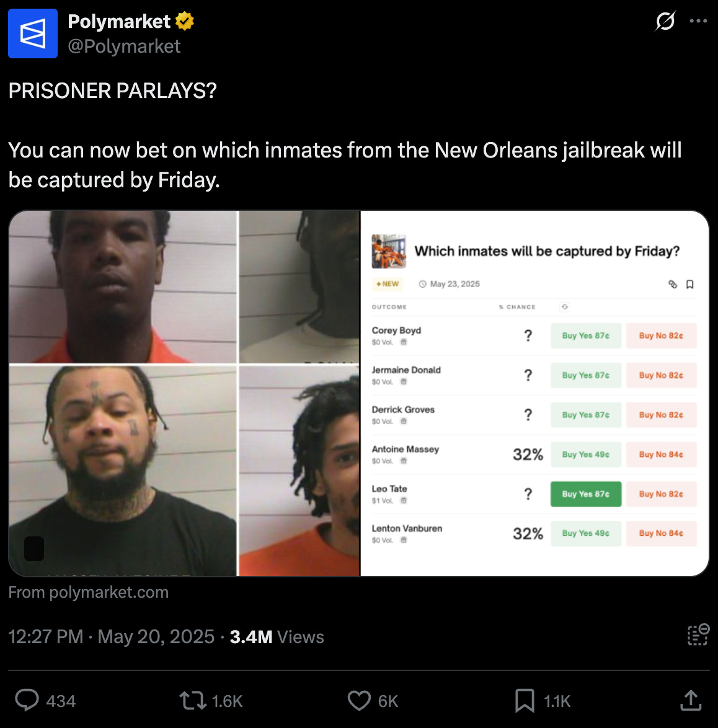
Task: Bookmark the post via 1.1K icon
Action: coord(525,701)
